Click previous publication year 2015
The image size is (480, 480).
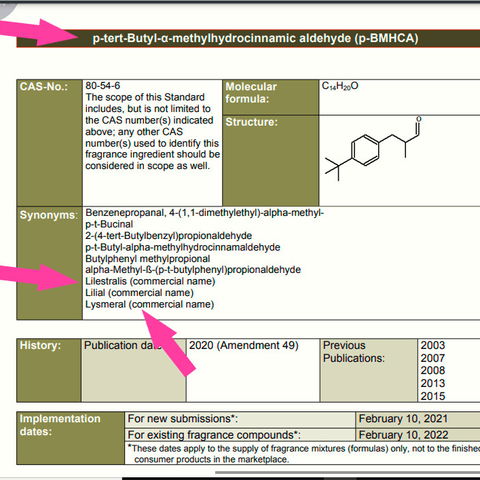433,396
